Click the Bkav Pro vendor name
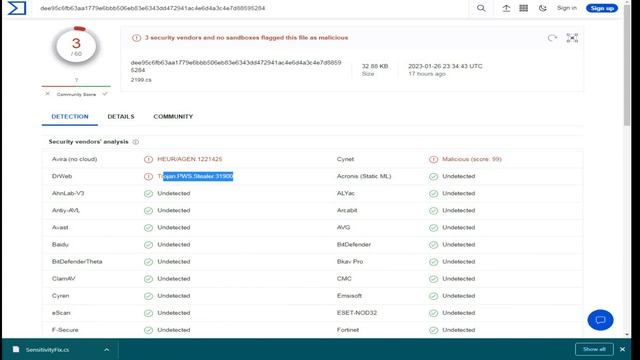The height and width of the screenshot is (360, 640). 350,262
